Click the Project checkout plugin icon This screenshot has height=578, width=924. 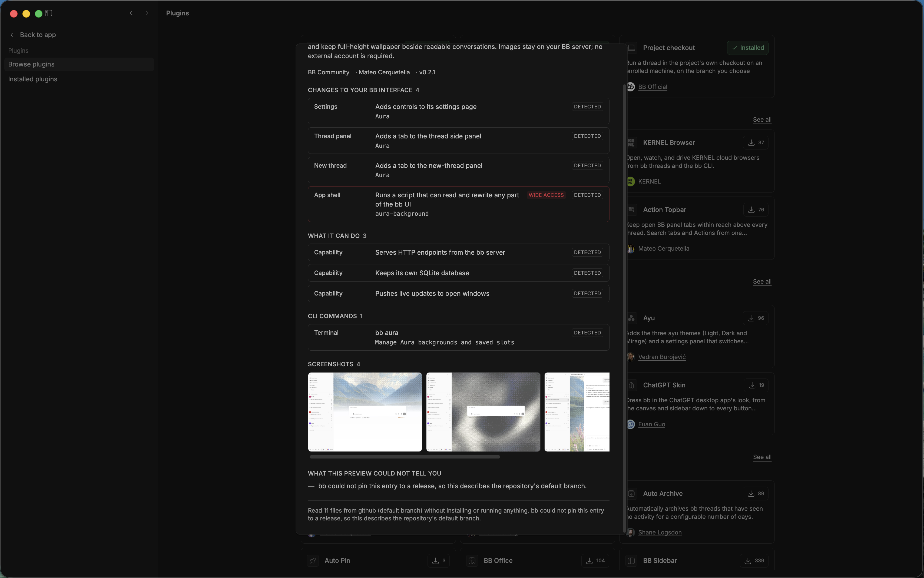click(631, 48)
